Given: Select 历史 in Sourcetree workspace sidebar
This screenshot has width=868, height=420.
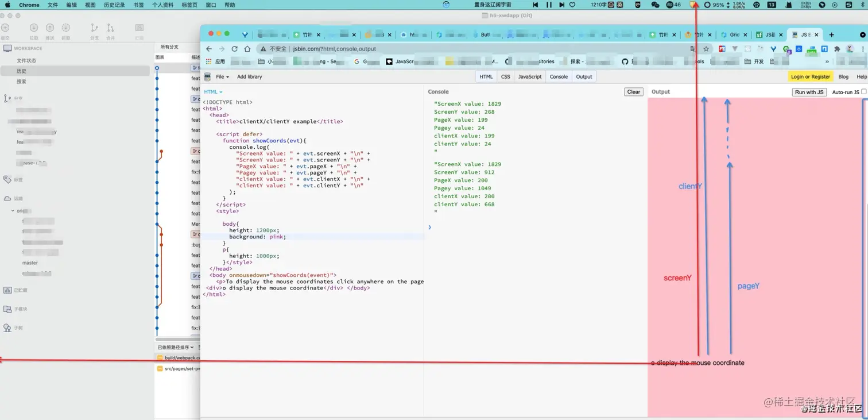Looking at the screenshot, I should [75, 71].
